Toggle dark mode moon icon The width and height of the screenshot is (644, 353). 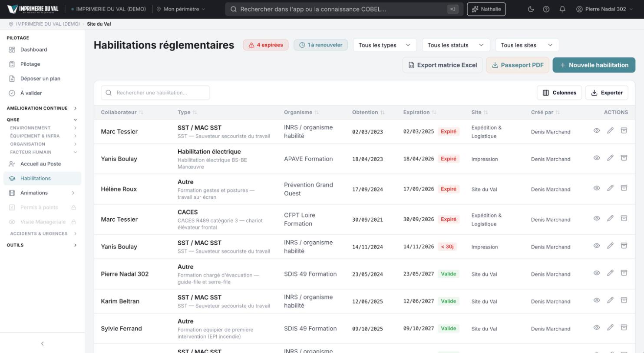point(531,9)
